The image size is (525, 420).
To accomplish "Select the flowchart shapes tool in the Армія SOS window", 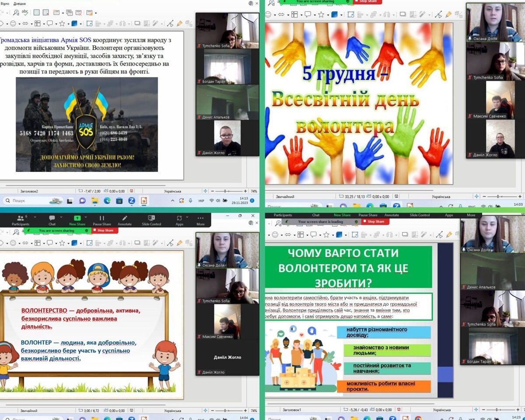I will 37,23.
